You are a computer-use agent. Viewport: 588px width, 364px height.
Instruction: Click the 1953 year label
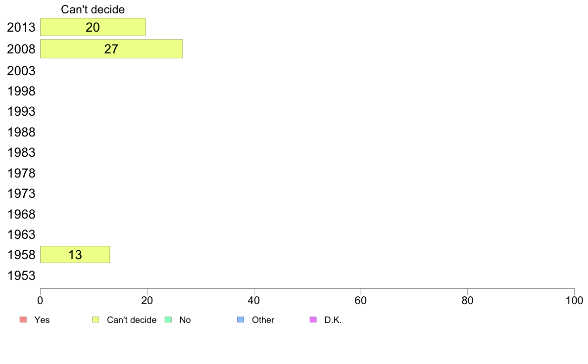click(x=21, y=275)
